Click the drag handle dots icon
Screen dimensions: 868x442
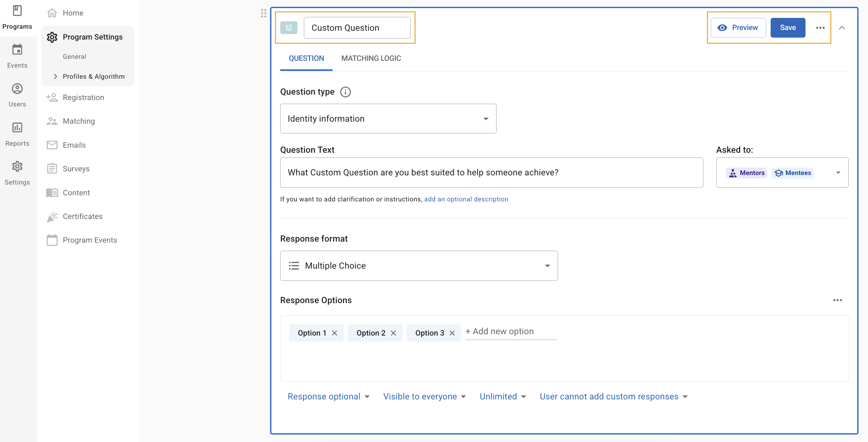[x=264, y=13]
